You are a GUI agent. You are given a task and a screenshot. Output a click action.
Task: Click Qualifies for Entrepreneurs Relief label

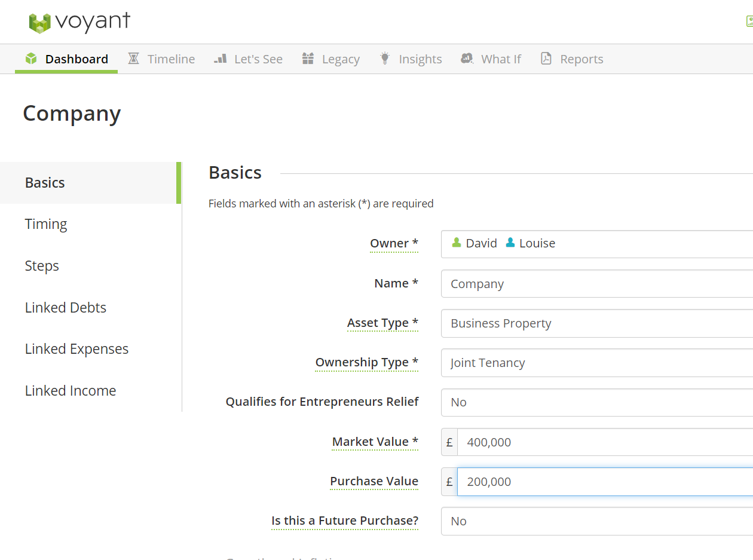click(322, 402)
